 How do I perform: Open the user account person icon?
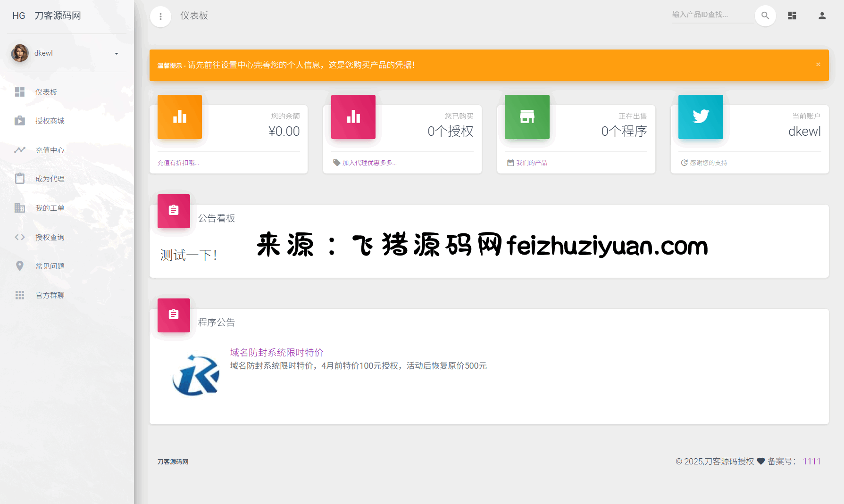tap(821, 16)
